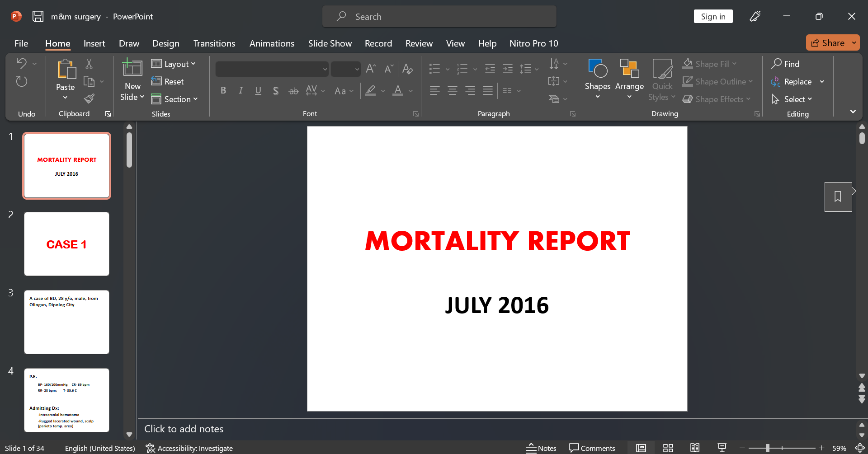Open the Slide Show tab
This screenshot has width=868, height=454.
330,43
